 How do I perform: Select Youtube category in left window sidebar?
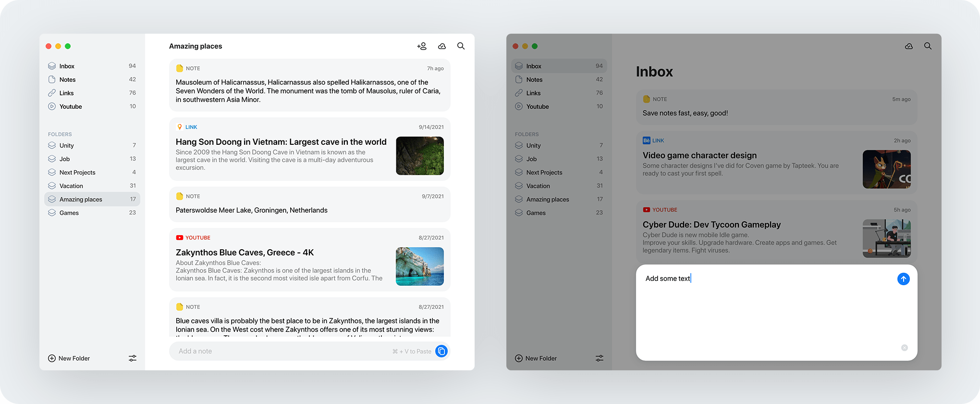71,106
